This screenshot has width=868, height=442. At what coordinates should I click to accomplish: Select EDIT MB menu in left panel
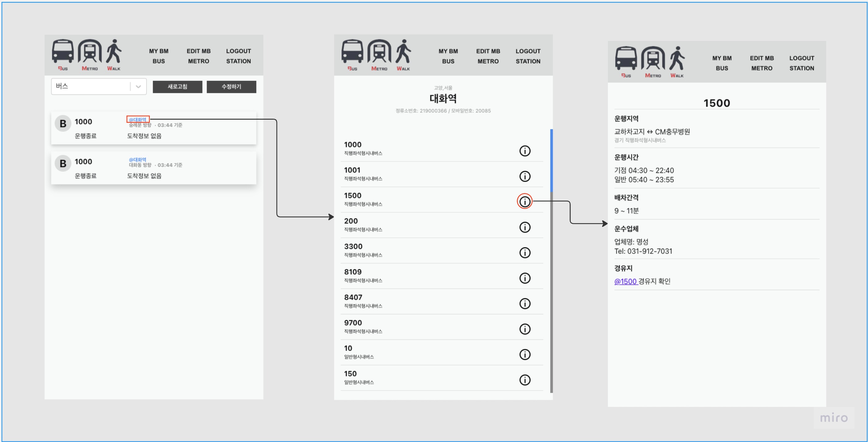198,51
